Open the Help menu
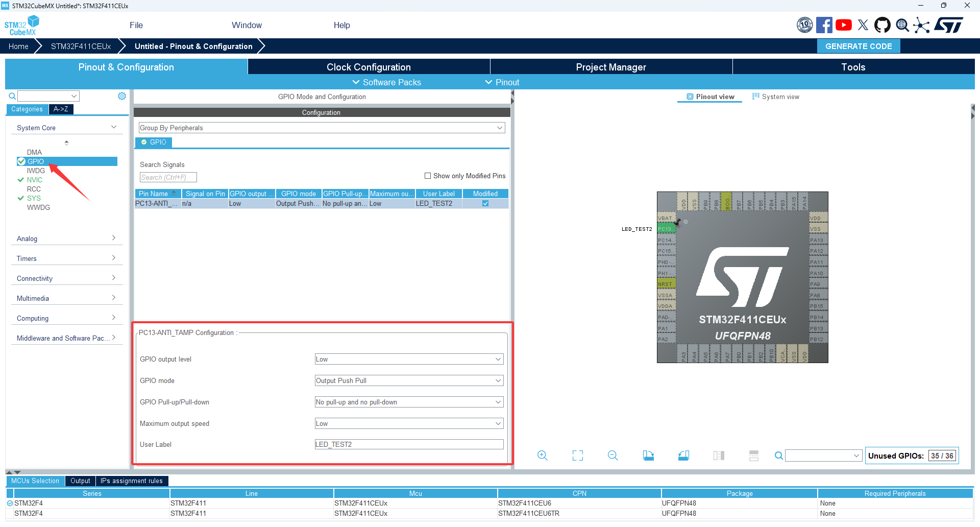The width and height of the screenshot is (980, 527). [x=342, y=25]
